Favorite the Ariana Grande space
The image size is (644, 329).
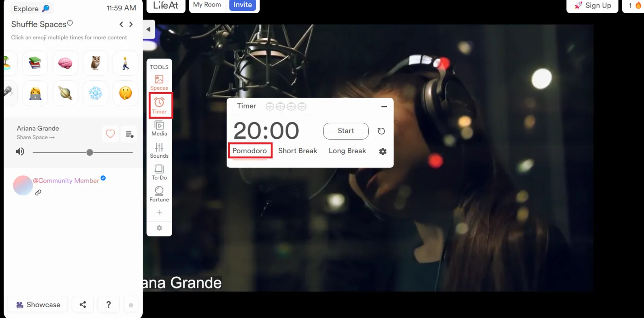110,134
